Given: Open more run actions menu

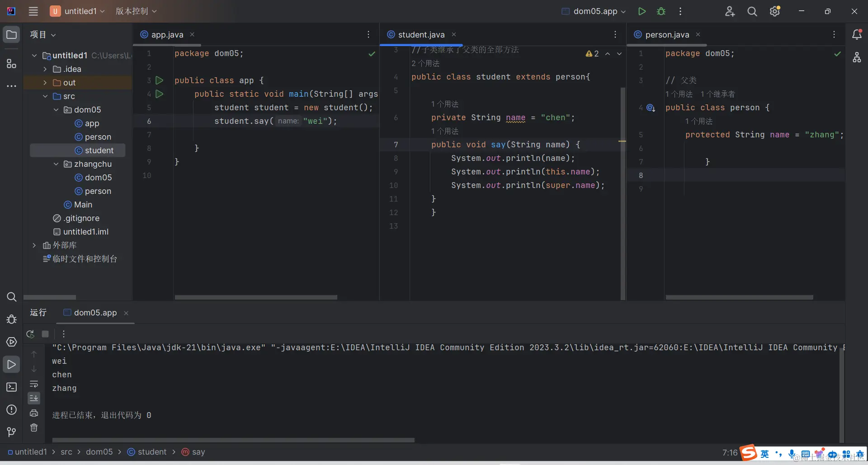Looking at the screenshot, I should tap(680, 11).
